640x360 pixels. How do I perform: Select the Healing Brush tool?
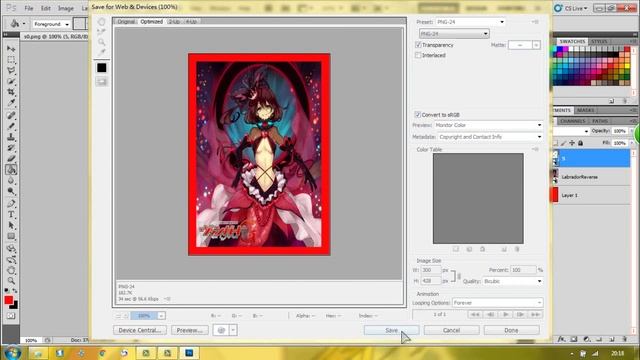[x=11, y=116]
